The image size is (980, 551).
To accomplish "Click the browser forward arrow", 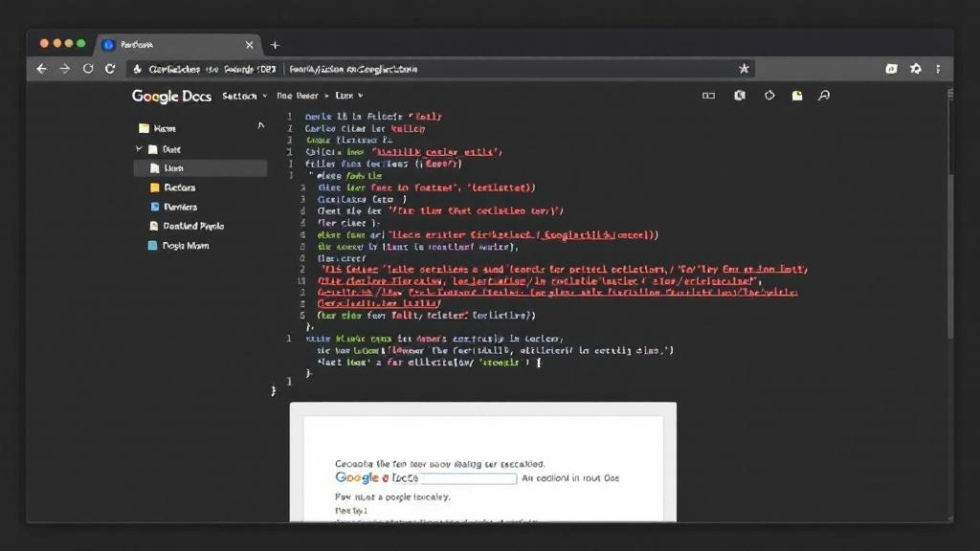I will 65,69.
